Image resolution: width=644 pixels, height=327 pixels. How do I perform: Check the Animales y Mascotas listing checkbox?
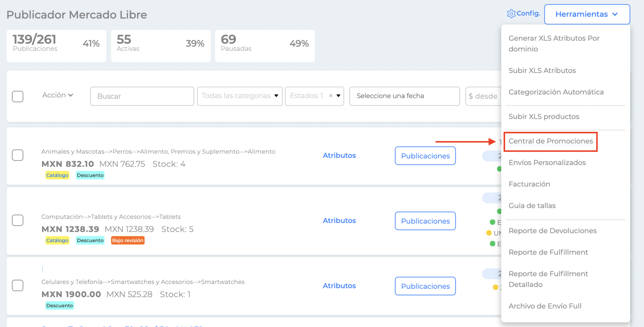[x=18, y=155]
